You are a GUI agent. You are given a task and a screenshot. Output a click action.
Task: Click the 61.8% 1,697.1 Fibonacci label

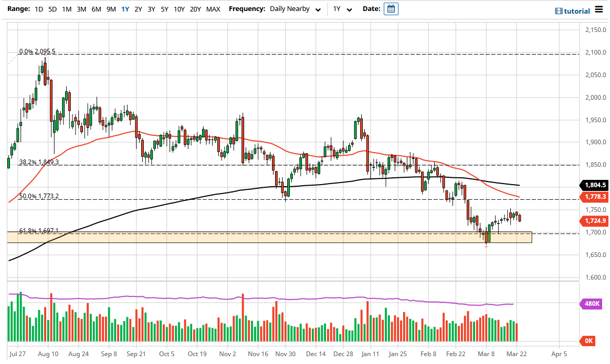click(x=39, y=231)
